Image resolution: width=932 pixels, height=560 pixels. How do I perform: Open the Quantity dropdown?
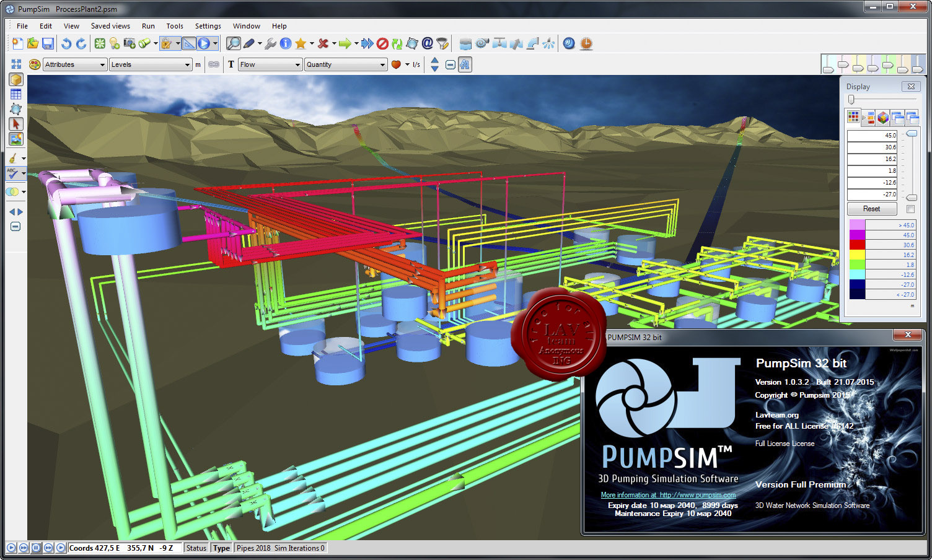[346, 64]
